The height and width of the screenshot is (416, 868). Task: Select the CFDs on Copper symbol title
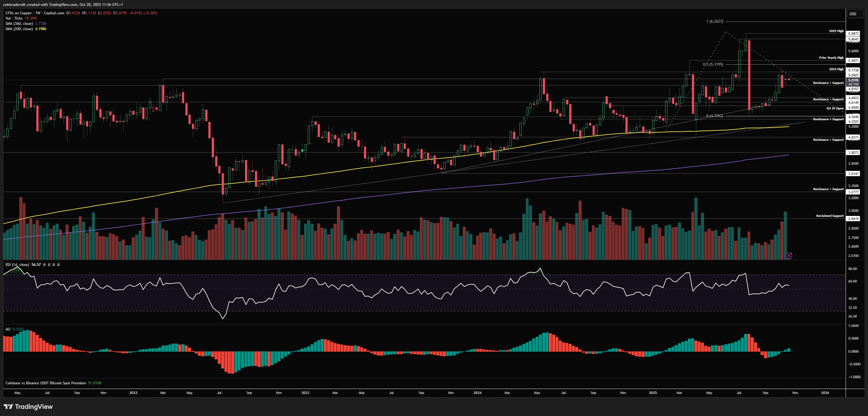coord(19,13)
